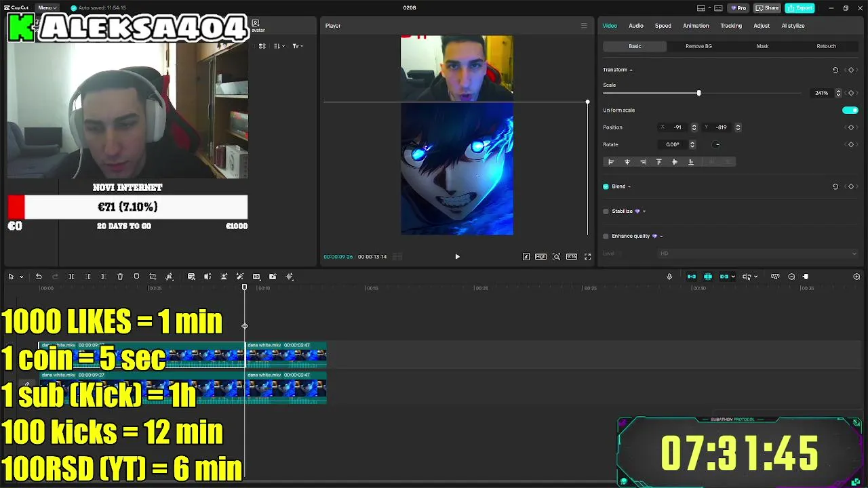The width and height of the screenshot is (868, 488).
Task: Select the Remove BG sub-tab
Action: coord(698,46)
